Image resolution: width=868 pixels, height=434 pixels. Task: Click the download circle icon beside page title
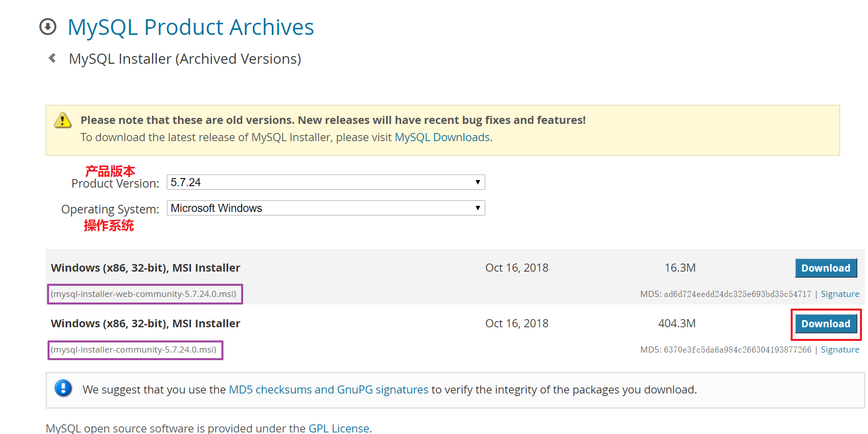pos(48,27)
